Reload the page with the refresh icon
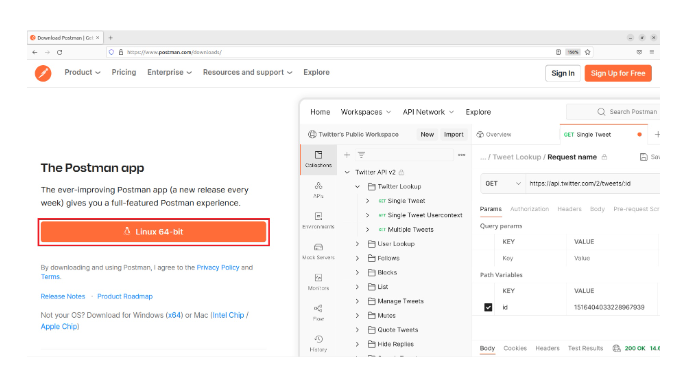The image size is (689, 386). pos(59,52)
